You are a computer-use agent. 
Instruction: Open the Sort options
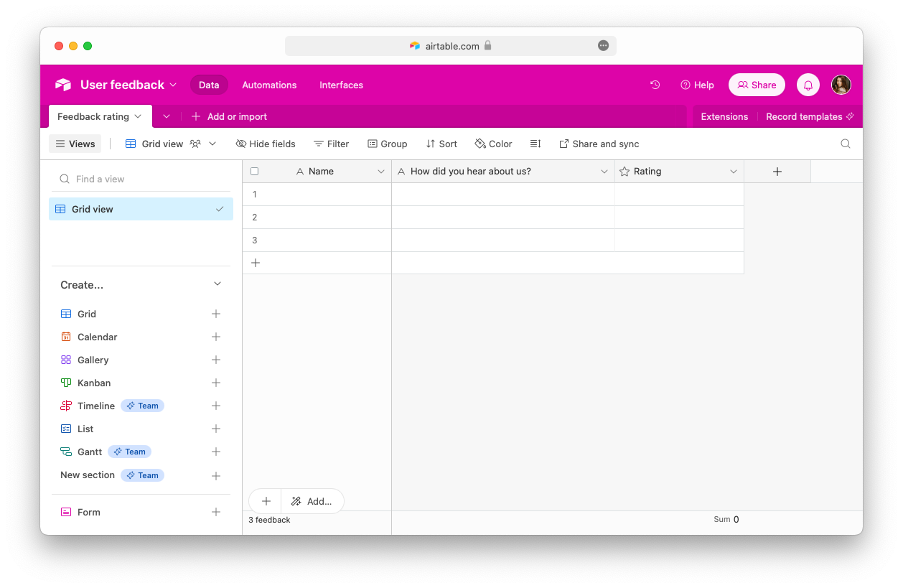441,144
